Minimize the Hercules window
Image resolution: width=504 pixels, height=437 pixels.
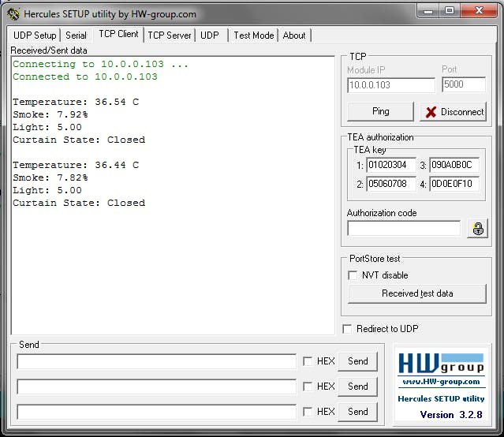(x=428, y=12)
